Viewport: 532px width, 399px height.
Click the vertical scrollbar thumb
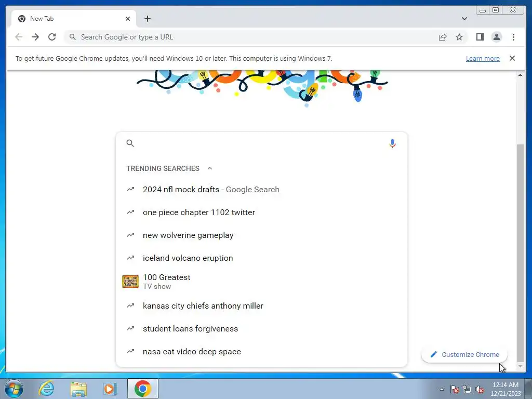click(520, 253)
